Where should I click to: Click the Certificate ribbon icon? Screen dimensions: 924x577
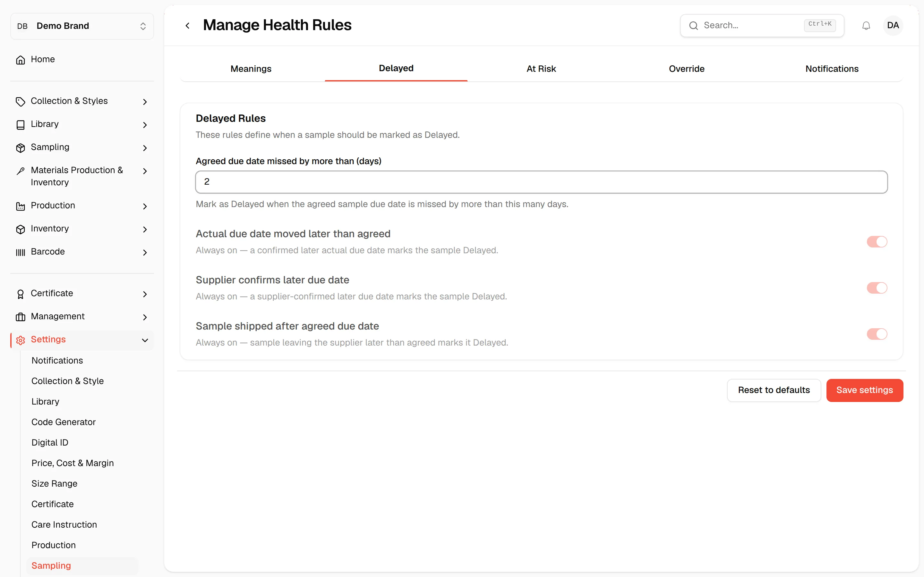click(x=21, y=294)
